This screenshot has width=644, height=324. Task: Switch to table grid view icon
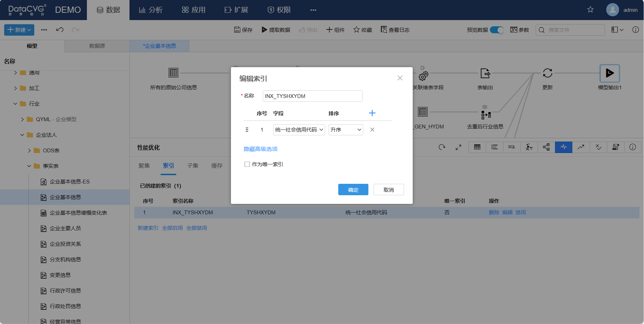(477, 147)
